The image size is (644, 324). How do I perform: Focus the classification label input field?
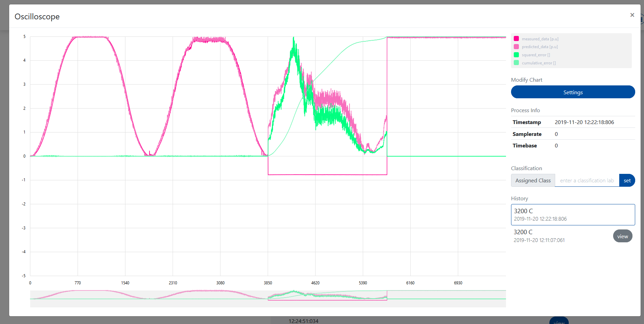pyautogui.click(x=587, y=181)
